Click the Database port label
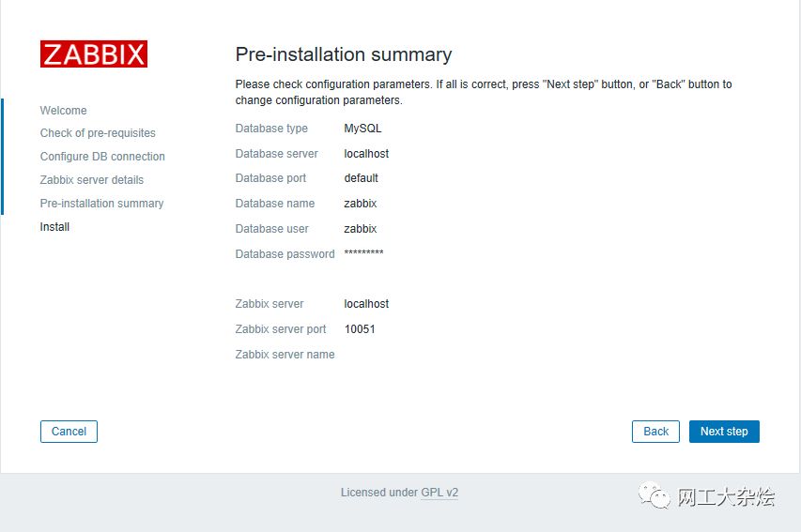Image resolution: width=801 pixels, height=532 pixels. tap(270, 178)
